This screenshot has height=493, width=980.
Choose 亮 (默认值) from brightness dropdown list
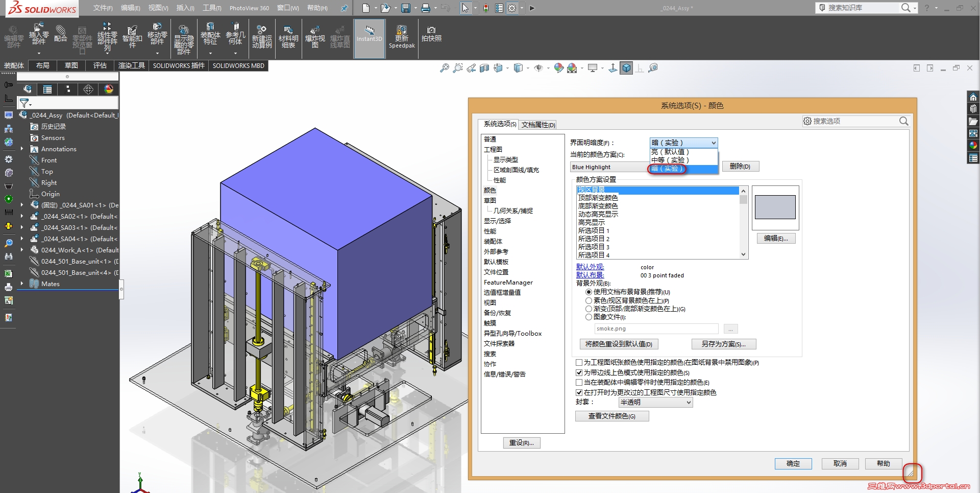tap(670, 152)
